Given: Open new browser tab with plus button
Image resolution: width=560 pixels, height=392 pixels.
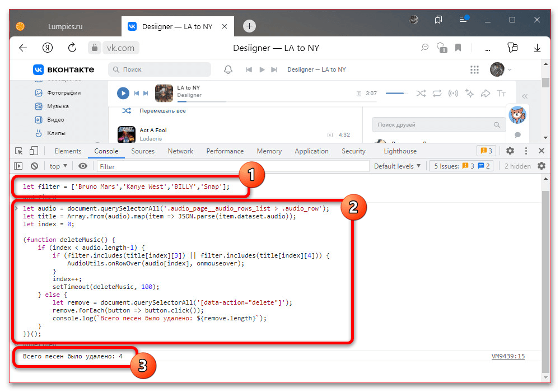Looking at the screenshot, I should click(249, 26).
